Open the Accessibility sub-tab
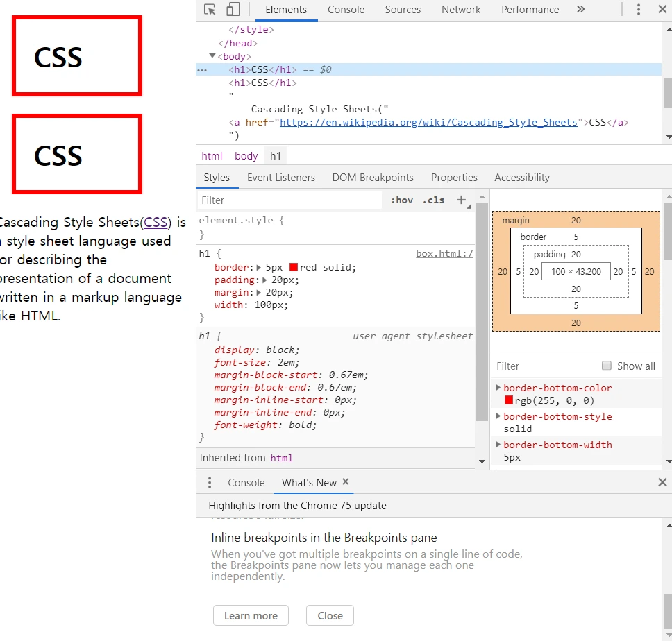Screen dimensions: 672x641 tap(521, 178)
